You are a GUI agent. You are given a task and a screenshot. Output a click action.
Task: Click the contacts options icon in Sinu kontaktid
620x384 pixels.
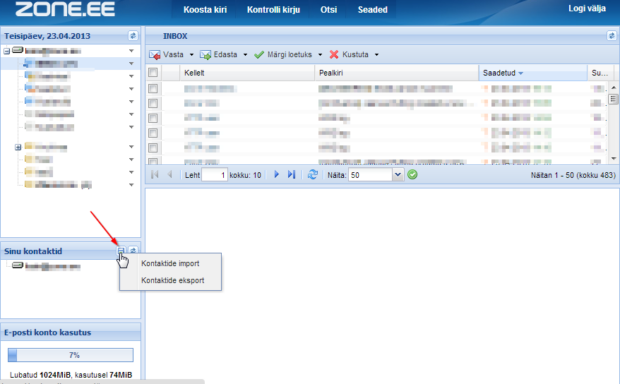click(121, 251)
